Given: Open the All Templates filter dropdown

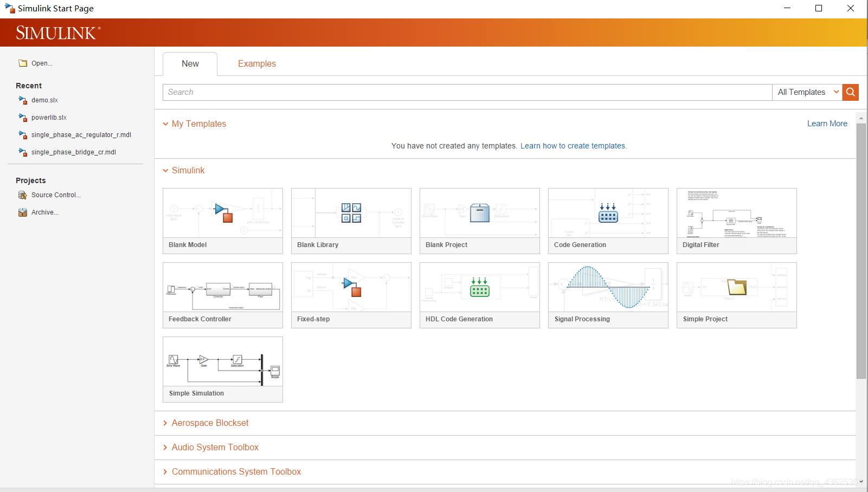Looking at the screenshot, I should click(x=807, y=92).
